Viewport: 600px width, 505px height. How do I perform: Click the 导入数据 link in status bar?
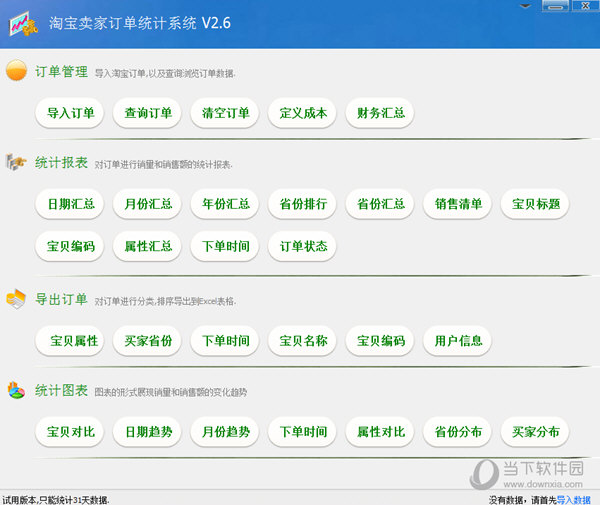click(574, 500)
